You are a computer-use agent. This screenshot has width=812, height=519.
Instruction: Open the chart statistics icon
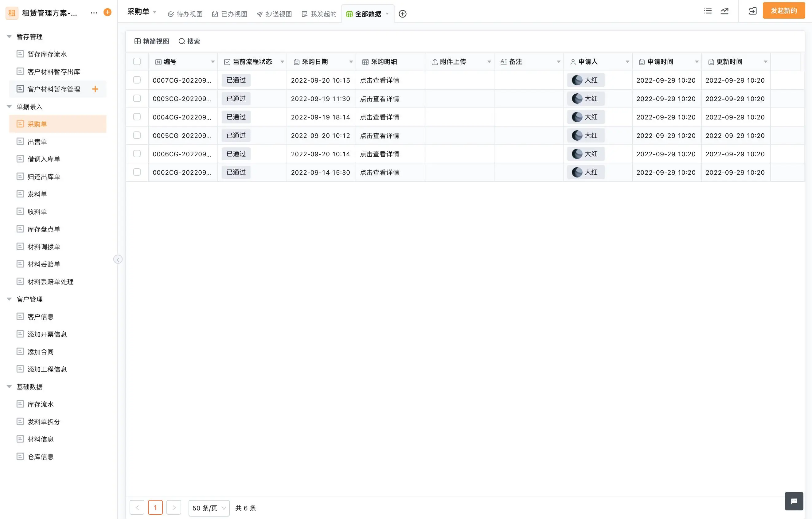pos(724,11)
